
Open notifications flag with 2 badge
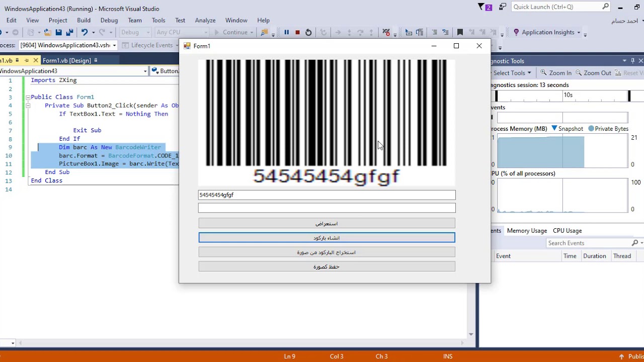[485, 7]
